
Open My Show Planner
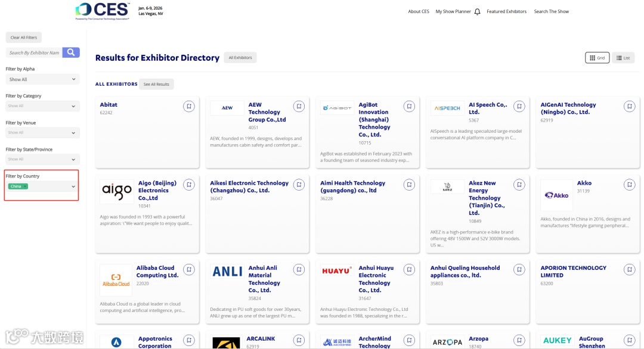pyautogui.click(x=453, y=11)
